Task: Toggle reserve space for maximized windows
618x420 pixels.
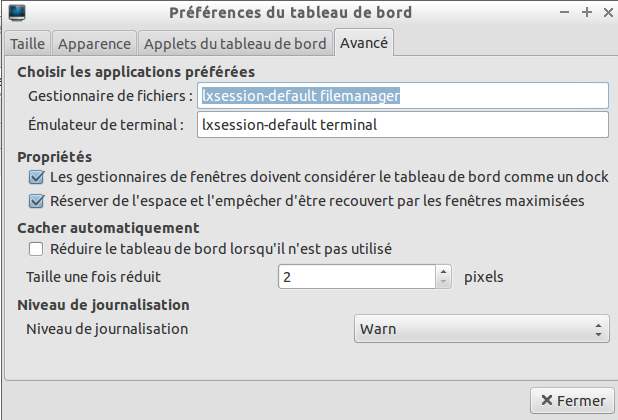Action: click(36, 201)
